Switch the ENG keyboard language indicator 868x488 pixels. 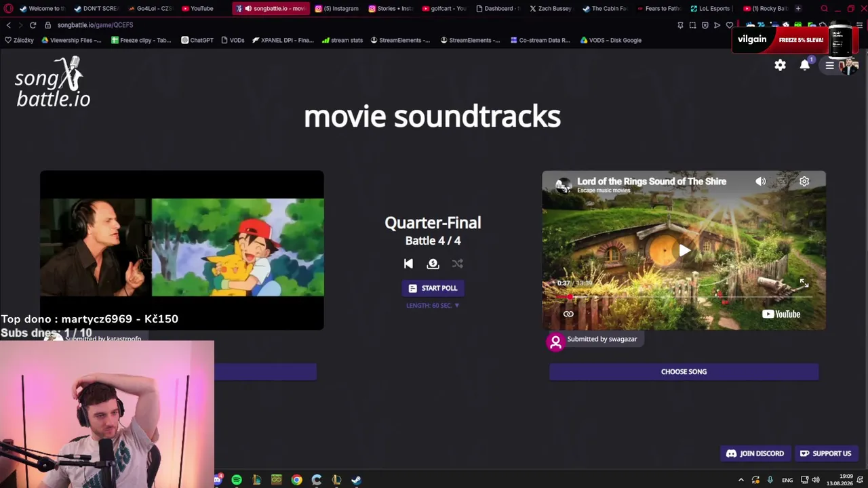[x=787, y=480]
